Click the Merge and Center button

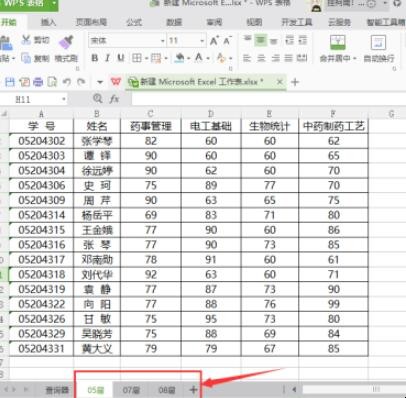[338, 48]
